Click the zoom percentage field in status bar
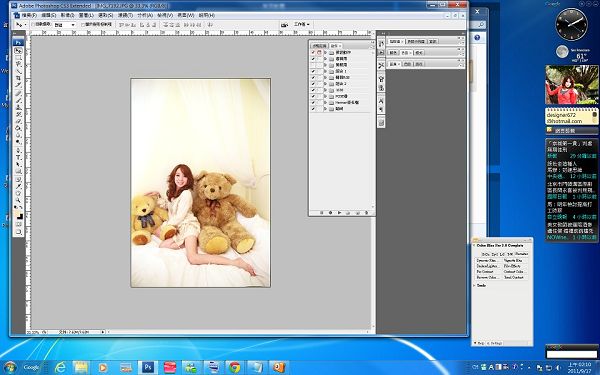The width and height of the screenshot is (600, 375). click(x=33, y=332)
